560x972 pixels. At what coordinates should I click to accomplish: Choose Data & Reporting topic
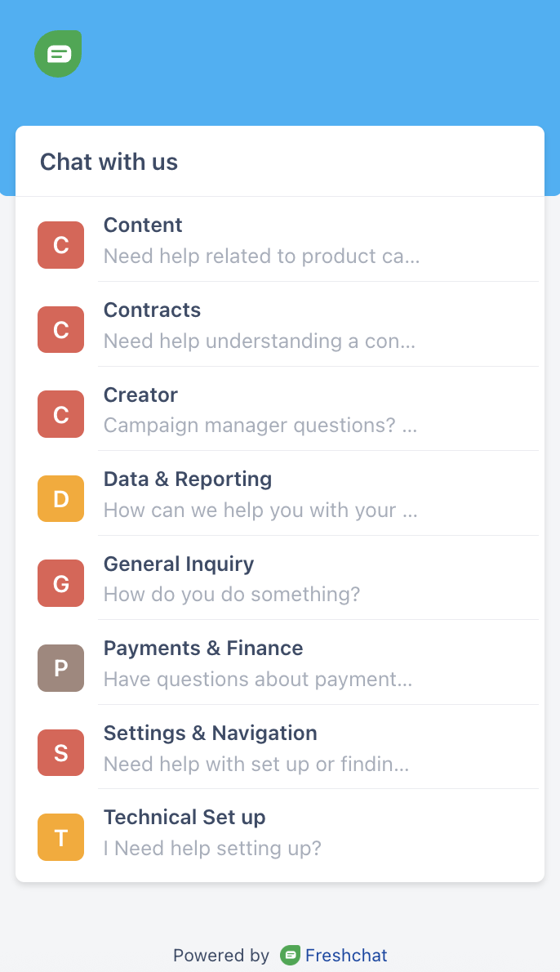[x=188, y=479]
